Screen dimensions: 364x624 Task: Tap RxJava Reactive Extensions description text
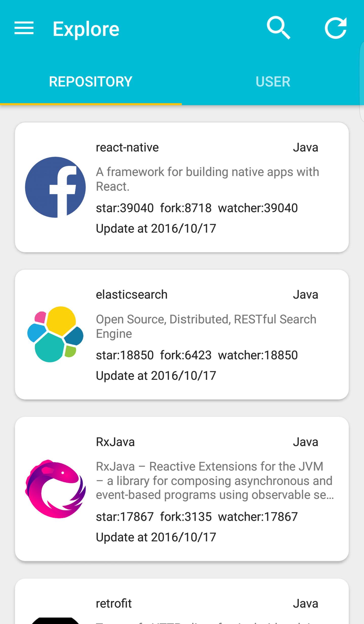(x=214, y=480)
